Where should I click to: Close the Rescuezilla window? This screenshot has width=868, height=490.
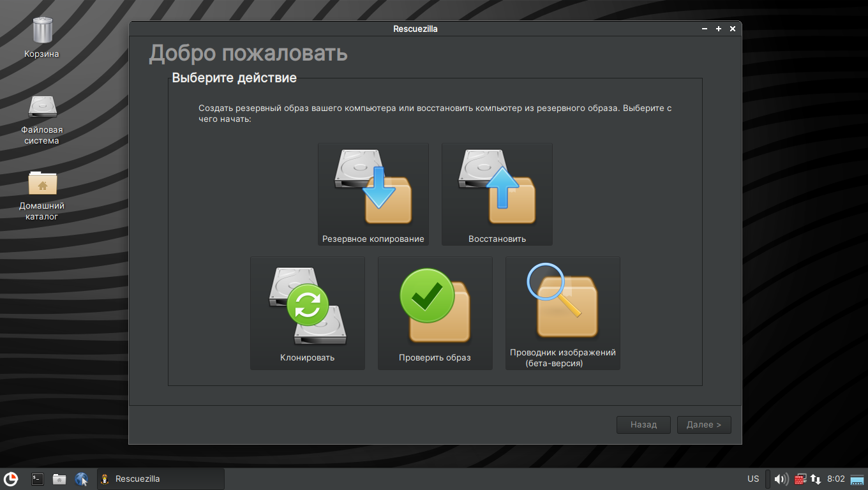(x=733, y=29)
